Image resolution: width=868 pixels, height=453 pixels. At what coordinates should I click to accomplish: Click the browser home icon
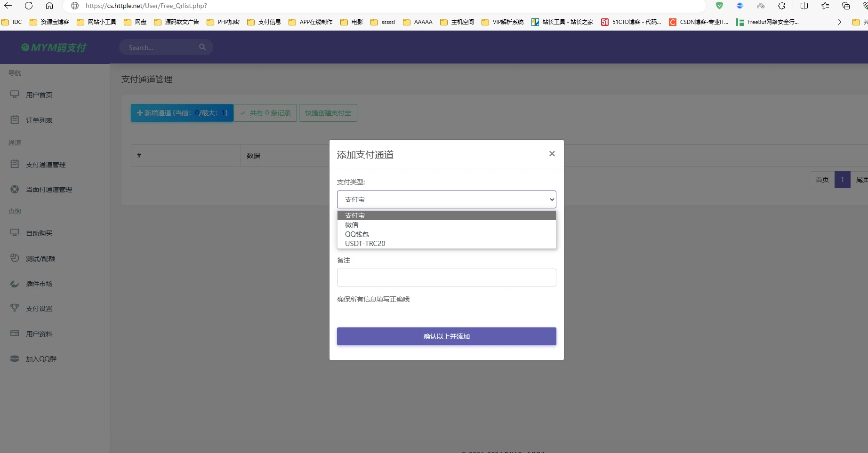pos(49,6)
